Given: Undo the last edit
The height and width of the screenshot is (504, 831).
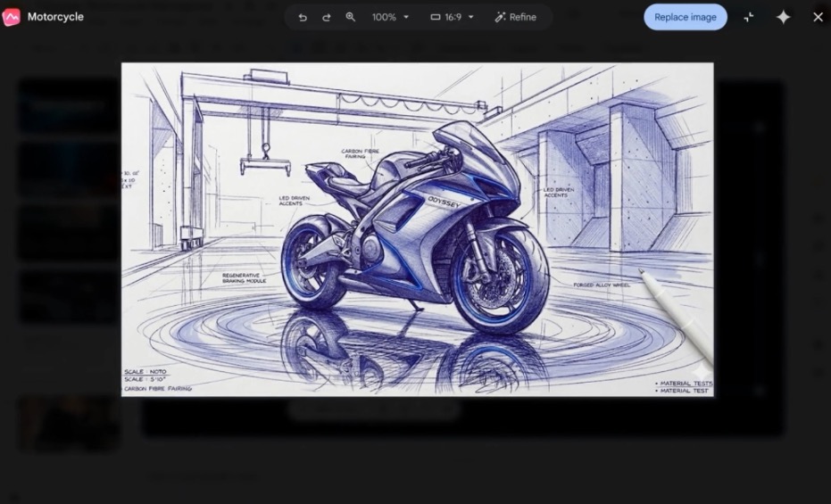Looking at the screenshot, I should 303,17.
